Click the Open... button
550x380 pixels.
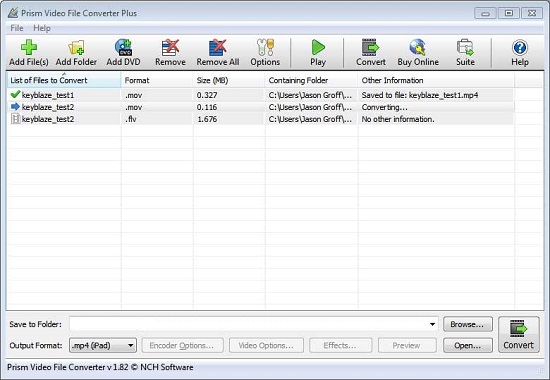[x=468, y=346]
